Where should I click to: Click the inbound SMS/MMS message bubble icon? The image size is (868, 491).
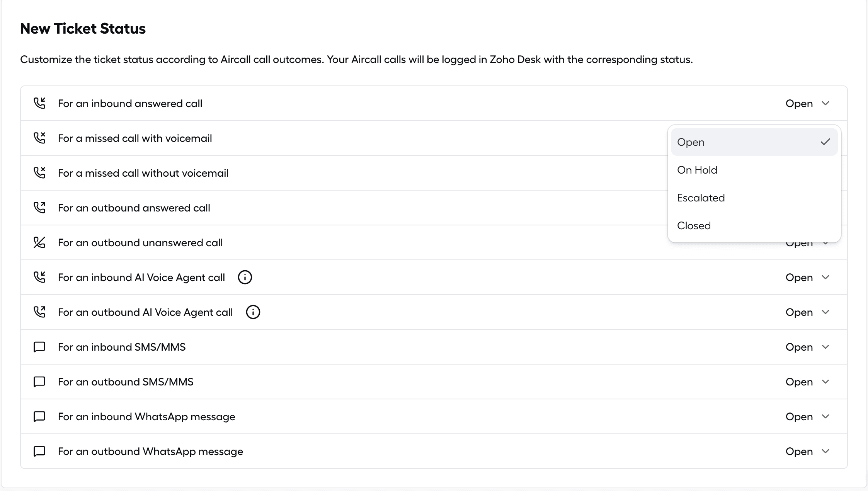(x=39, y=347)
